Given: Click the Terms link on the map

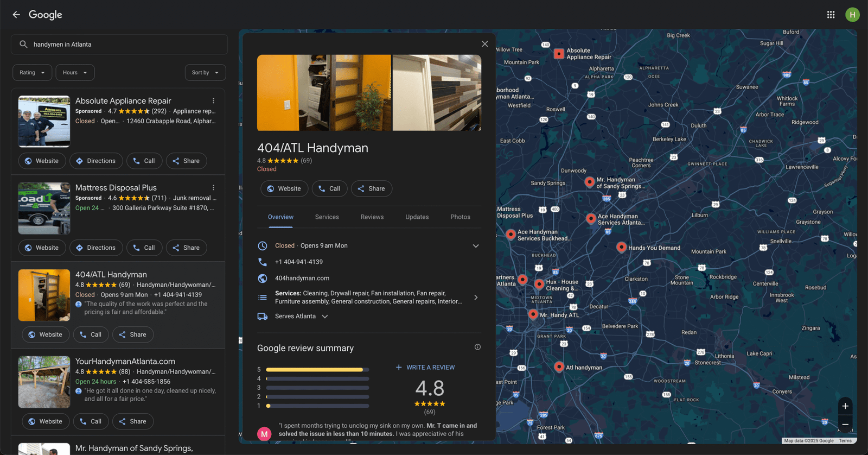Looking at the screenshot, I should coord(845,440).
